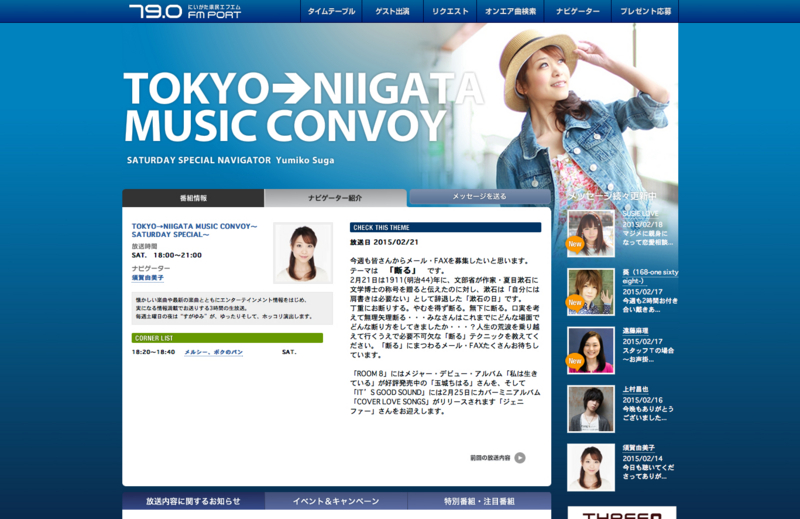Image resolution: width=800 pixels, height=519 pixels.
Task: Open the オンエア曲検索 menu item
Action: point(510,11)
